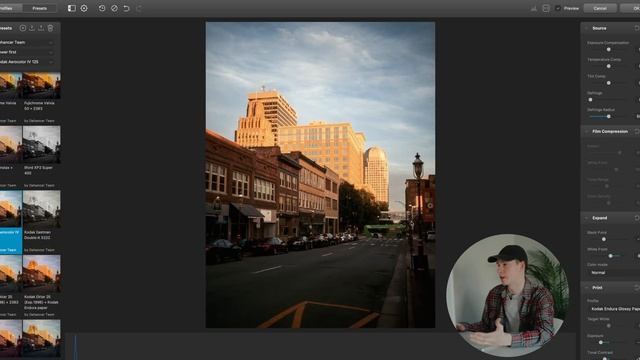The image size is (640, 360).
Task: Adjust the Print Exposure slider handle
Action: [x=600, y=342]
